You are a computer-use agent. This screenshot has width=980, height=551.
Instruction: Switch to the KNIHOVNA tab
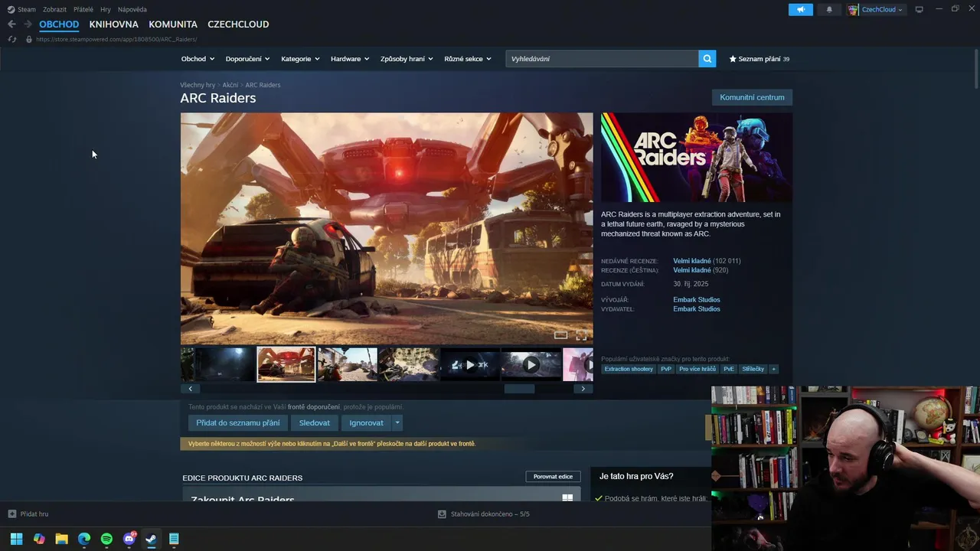pos(113,24)
